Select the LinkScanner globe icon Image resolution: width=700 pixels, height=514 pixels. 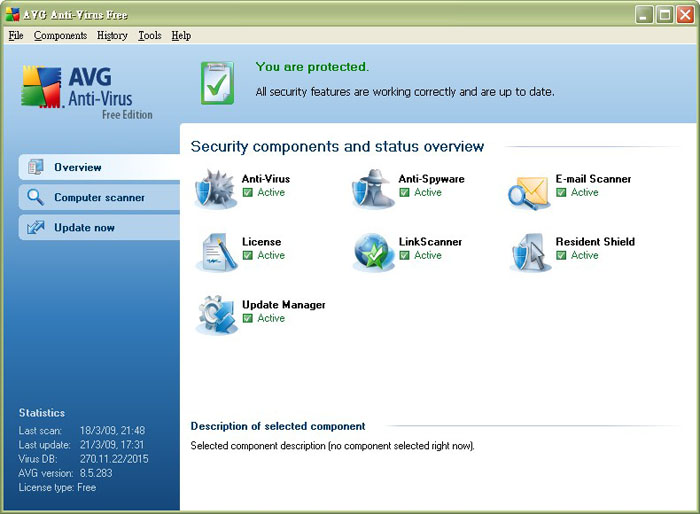372,251
